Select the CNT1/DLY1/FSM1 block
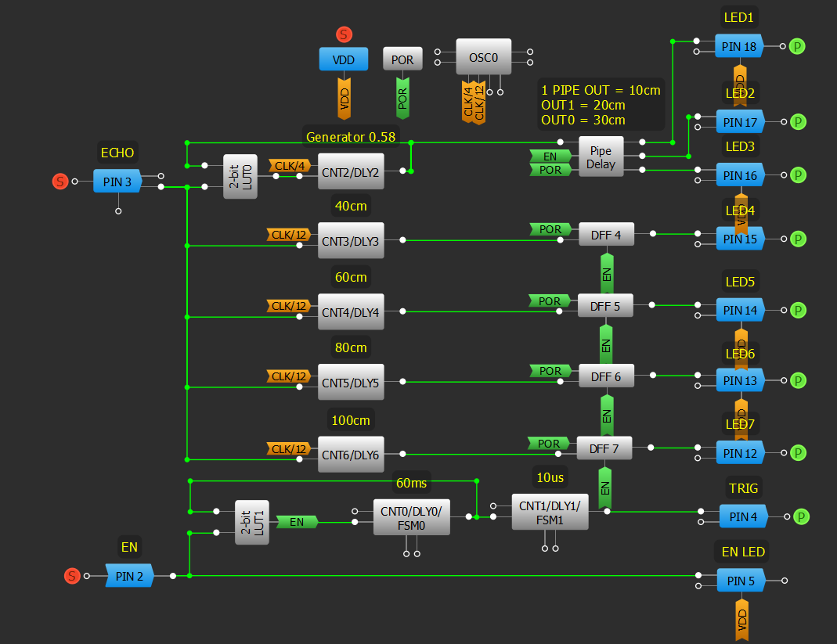The image size is (837, 644). [550, 512]
